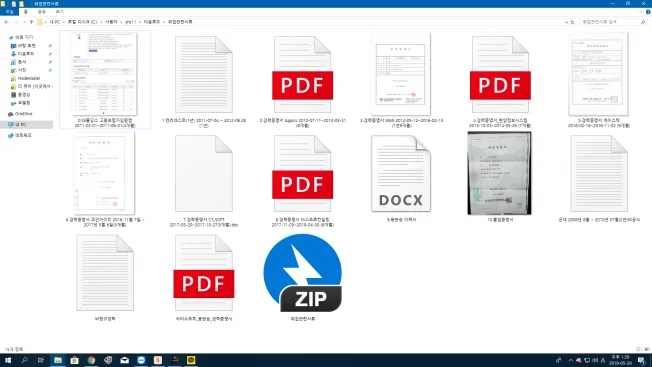Click the magnifier icon in search box
The image size is (652, 367).
click(643, 22)
